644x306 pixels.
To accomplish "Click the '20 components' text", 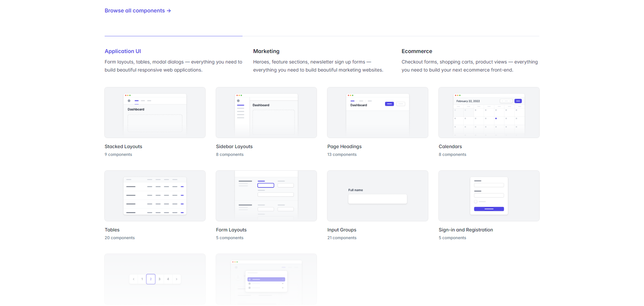I will [120, 238].
